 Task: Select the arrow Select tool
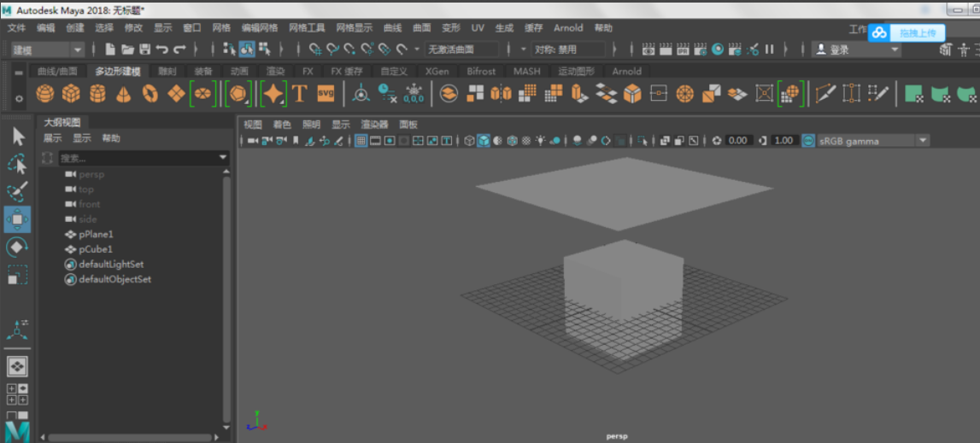[18, 137]
